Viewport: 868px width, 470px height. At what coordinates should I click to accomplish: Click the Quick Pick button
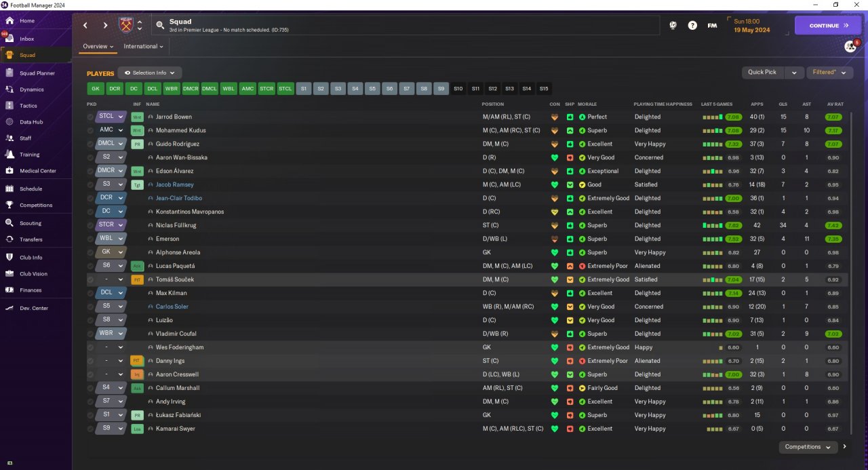coord(762,73)
